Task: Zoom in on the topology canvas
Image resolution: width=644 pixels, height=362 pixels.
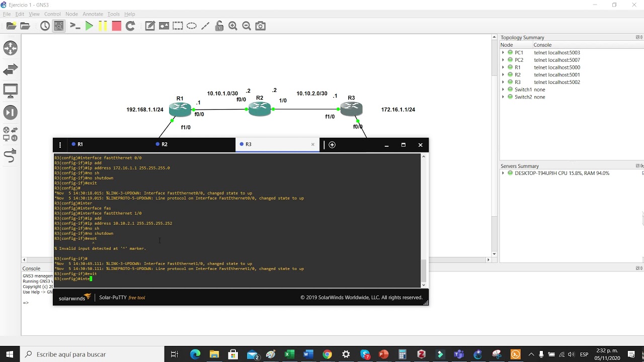Action: pyautogui.click(x=233, y=26)
